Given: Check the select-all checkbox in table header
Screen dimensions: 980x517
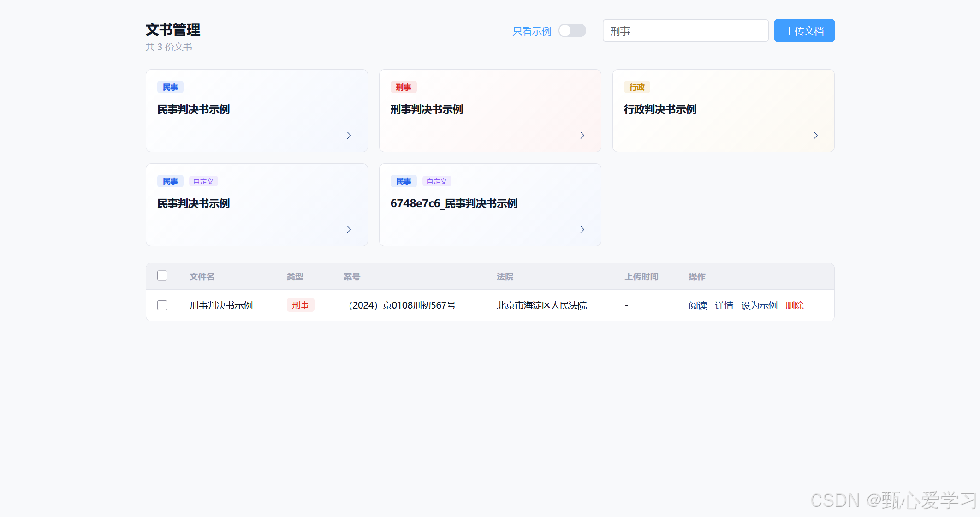Looking at the screenshot, I should pos(162,276).
